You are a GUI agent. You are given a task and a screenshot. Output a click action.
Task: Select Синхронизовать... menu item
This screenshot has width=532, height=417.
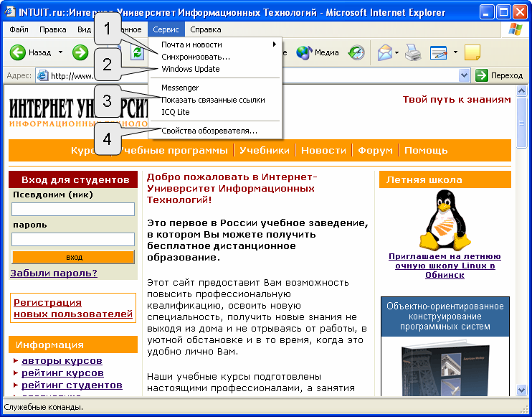[215, 57]
